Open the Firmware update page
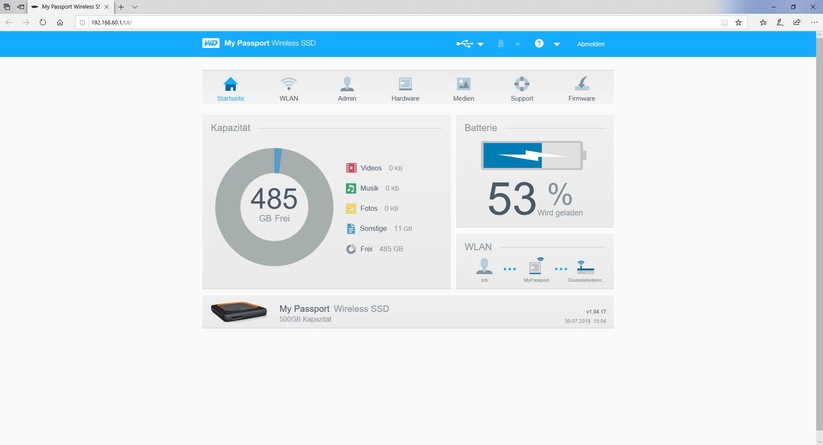The height and width of the screenshot is (445, 823). pos(581,88)
